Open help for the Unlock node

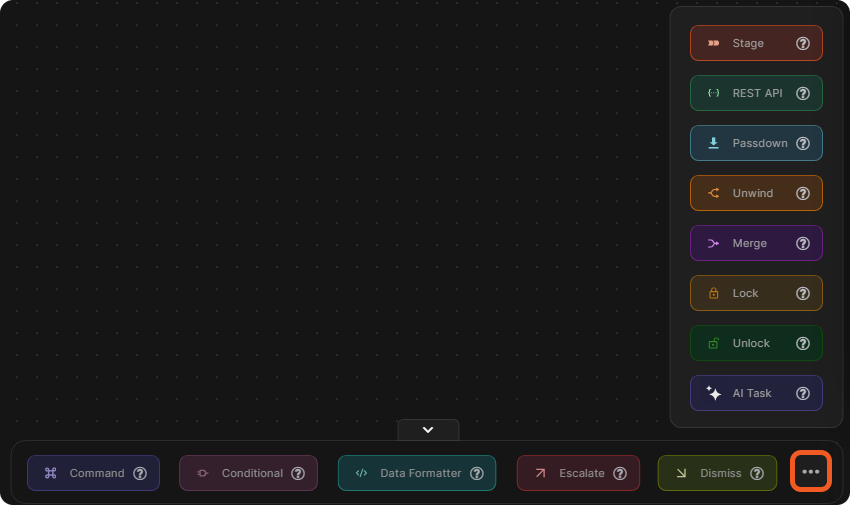point(803,344)
